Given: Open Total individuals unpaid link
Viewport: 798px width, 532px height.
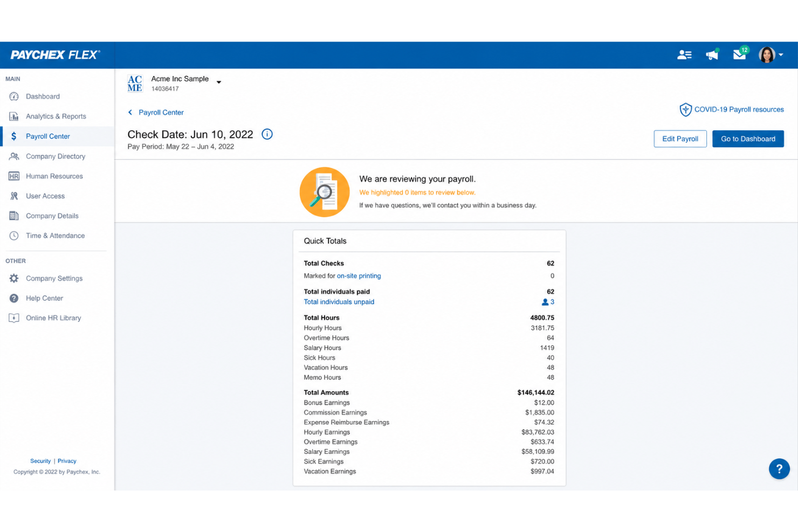Looking at the screenshot, I should tap(339, 302).
